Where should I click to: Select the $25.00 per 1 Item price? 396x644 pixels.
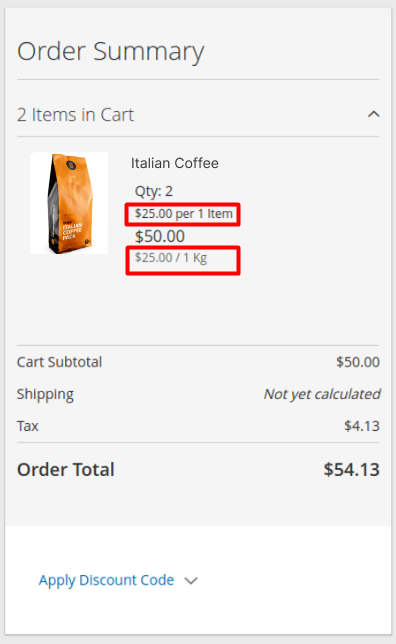[x=184, y=214]
